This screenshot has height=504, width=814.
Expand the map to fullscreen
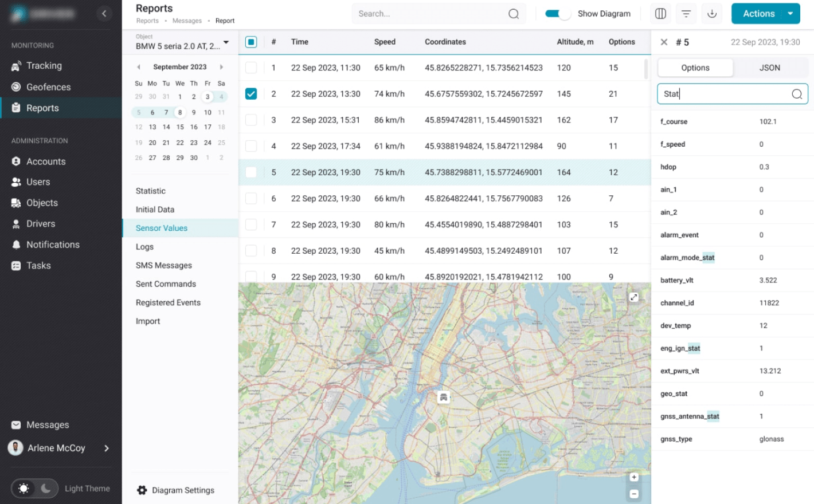633,297
